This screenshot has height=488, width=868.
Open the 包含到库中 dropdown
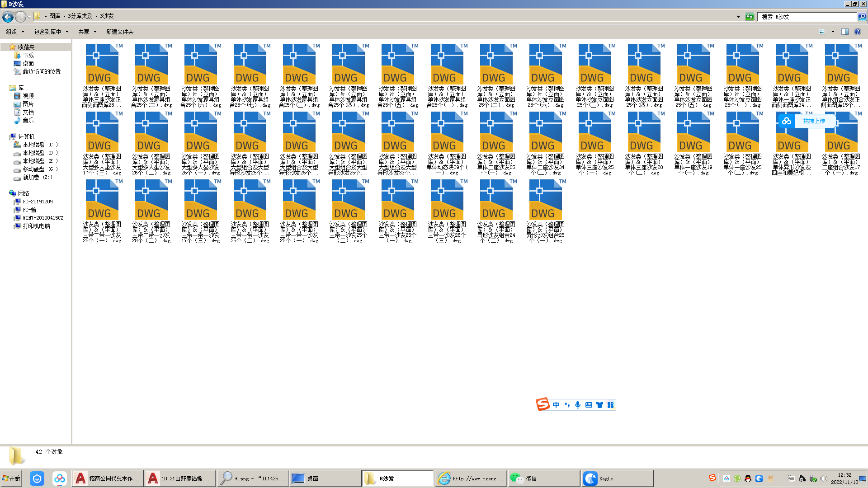[51, 32]
